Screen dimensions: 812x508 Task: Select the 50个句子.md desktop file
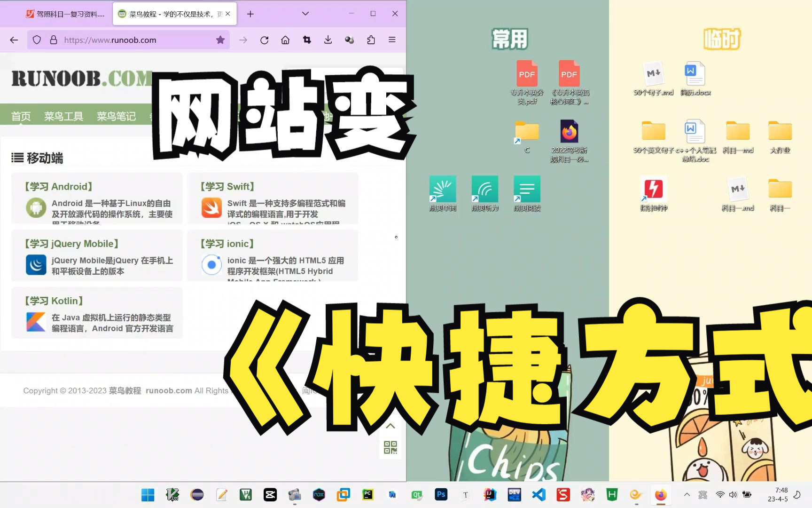(654, 79)
